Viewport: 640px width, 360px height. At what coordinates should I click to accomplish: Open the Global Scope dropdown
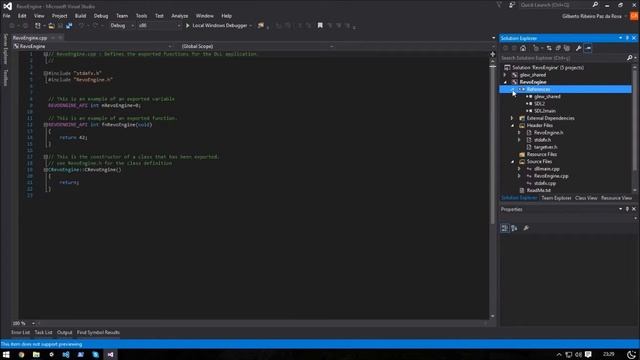[x=257, y=46]
